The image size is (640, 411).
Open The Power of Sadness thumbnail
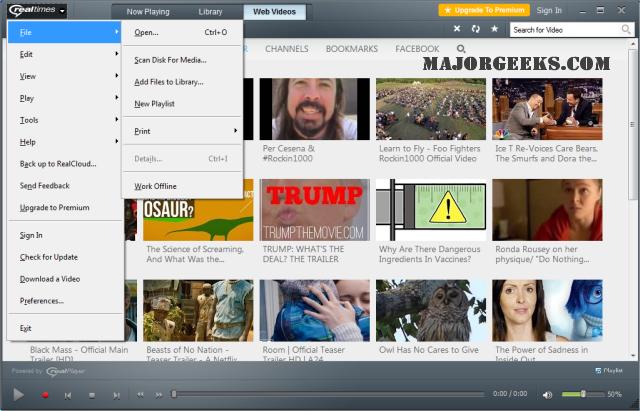[x=547, y=311]
